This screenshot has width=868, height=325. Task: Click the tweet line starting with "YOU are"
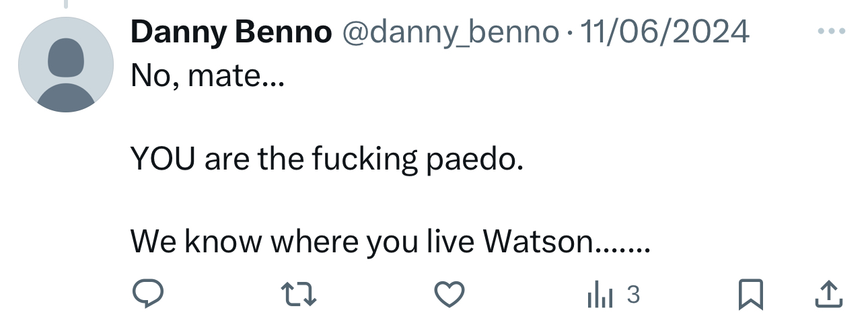[x=326, y=159]
